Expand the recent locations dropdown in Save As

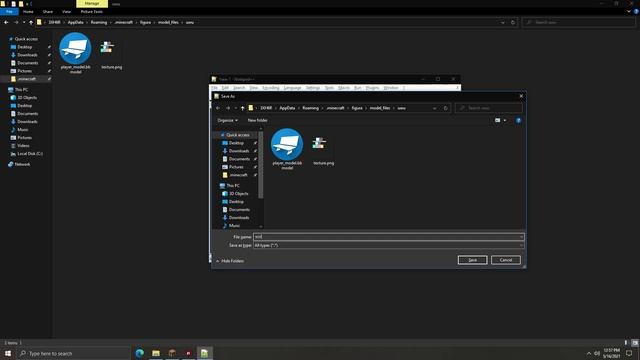click(236, 108)
